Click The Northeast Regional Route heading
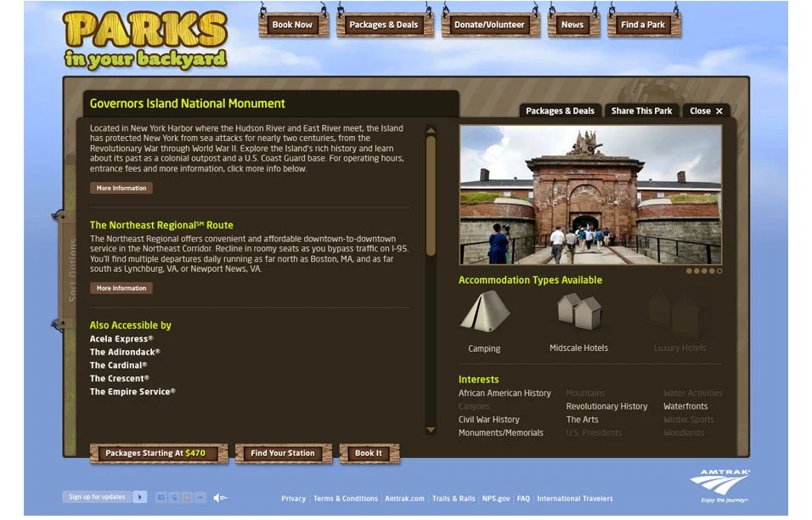Image resolution: width=812 pixels, height=520 pixels. coord(161,225)
